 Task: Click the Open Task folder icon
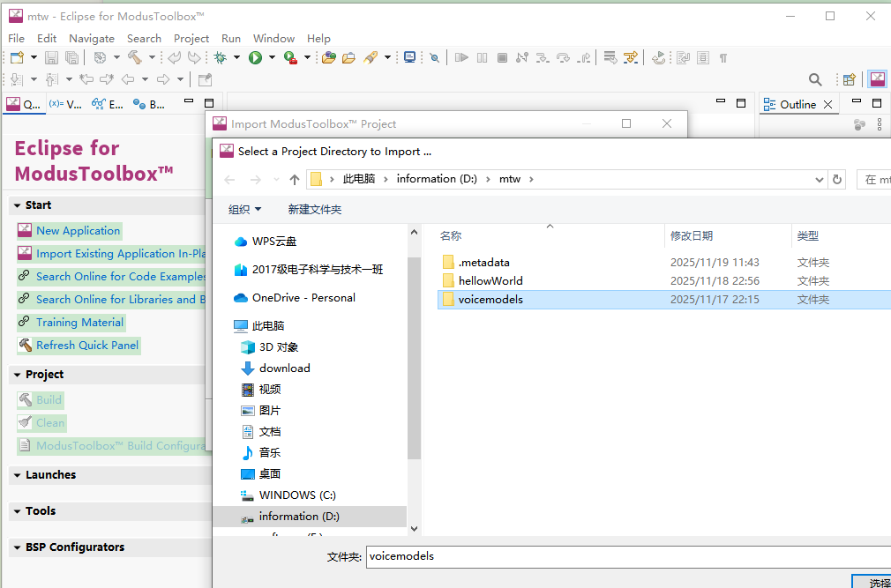coord(348,57)
